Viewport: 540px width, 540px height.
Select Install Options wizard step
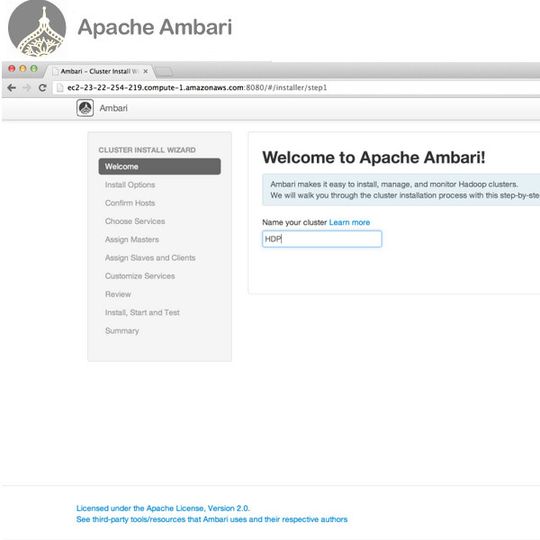(130, 185)
